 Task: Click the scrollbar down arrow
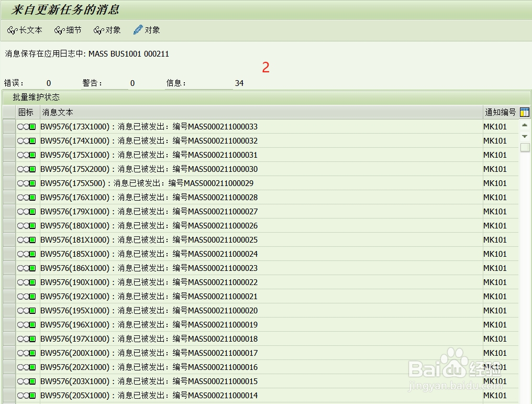point(524,136)
